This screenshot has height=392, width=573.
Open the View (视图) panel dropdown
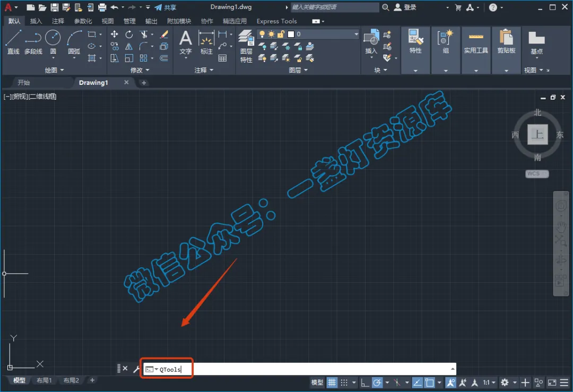pyautogui.click(x=534, y=70)
